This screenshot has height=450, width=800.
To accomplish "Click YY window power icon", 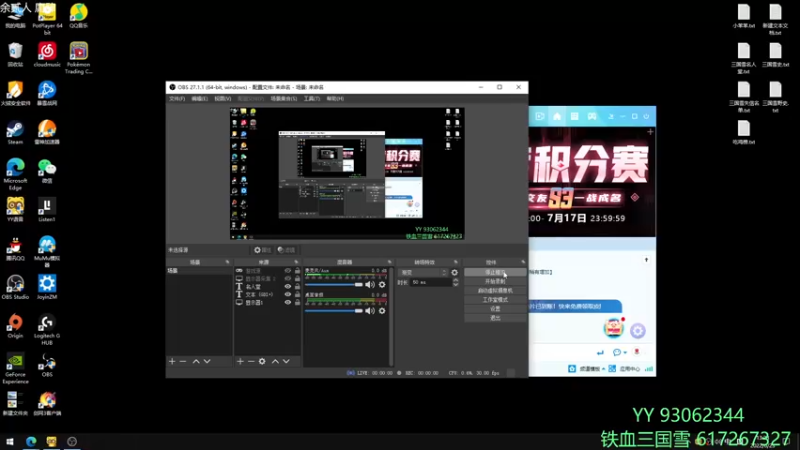I will pyautogui.click(x=646, y=116).
